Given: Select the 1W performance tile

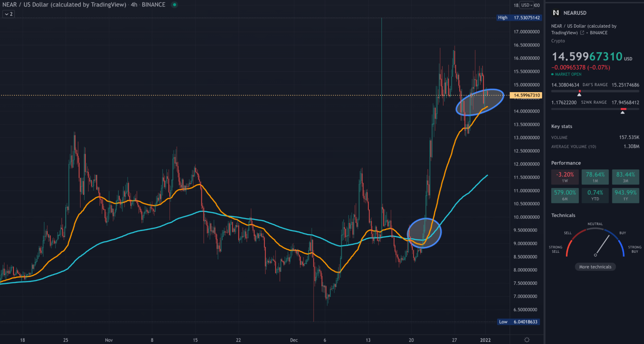Looking at the screenshot, I should coord(565,177).
